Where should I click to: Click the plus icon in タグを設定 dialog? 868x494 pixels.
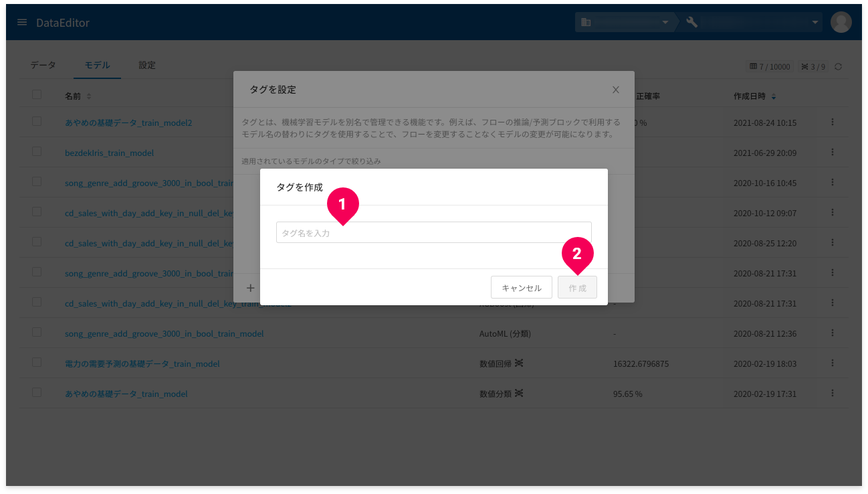[x=251, y=288]
